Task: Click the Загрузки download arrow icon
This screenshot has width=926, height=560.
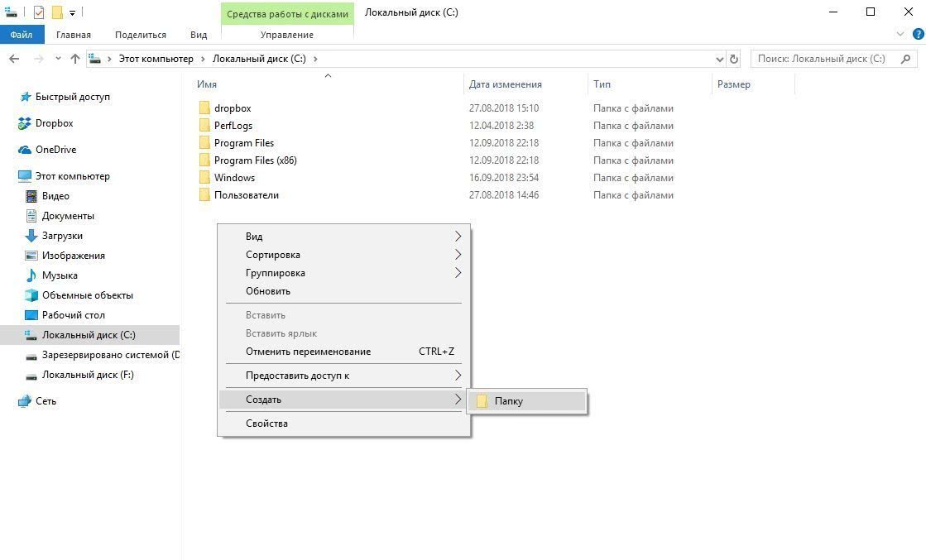Action: click(x=31, y=236)
